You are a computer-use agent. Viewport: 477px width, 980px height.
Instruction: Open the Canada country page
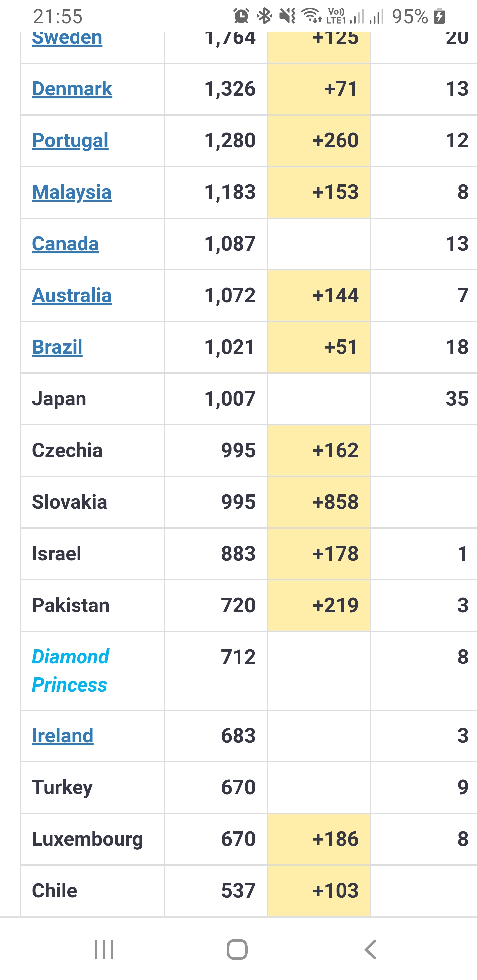(x=65, y=244)
